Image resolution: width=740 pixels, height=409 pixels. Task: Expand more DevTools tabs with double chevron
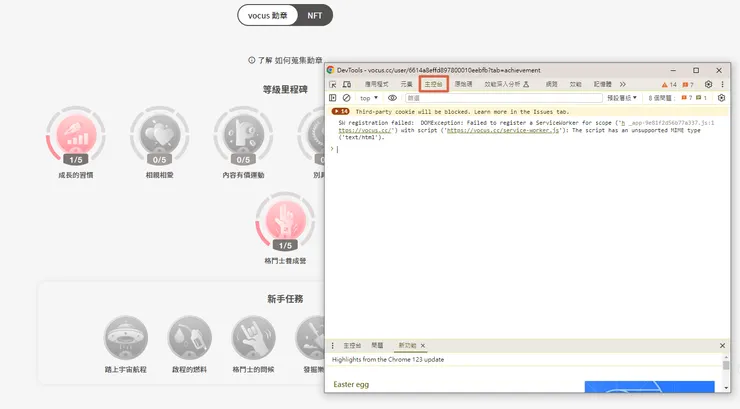623,84
